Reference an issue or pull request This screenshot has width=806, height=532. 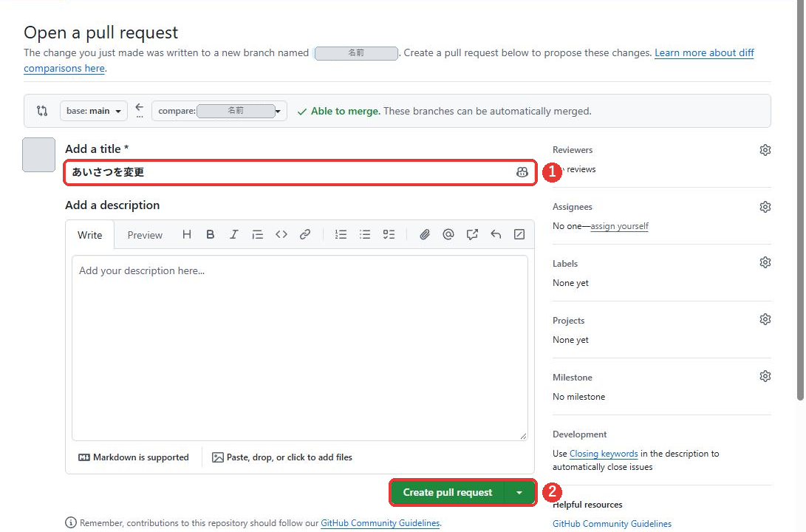click(472, 234)
